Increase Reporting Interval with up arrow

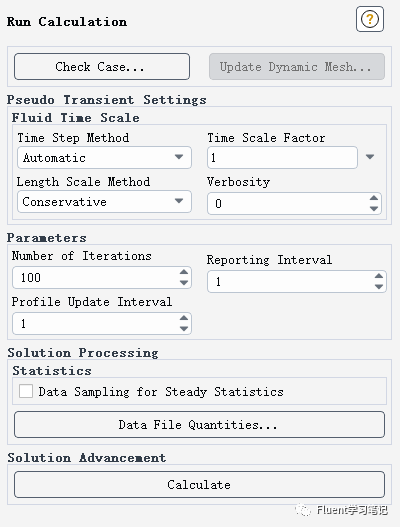pos(379,276)
